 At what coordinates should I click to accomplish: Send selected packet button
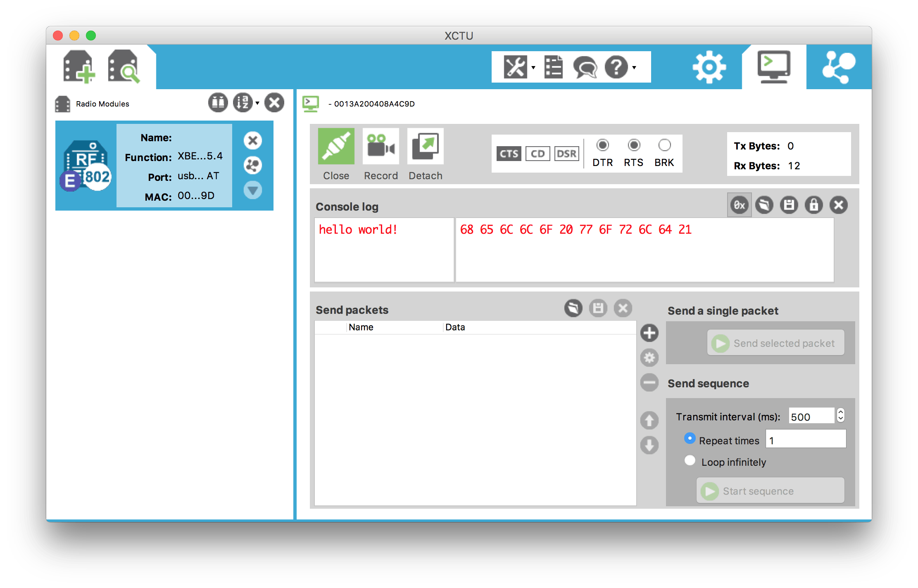775,343
